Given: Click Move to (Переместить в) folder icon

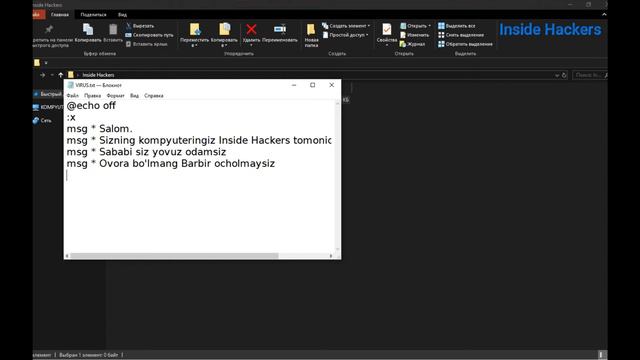Looking at the screenshot, I should pos(195,29).
